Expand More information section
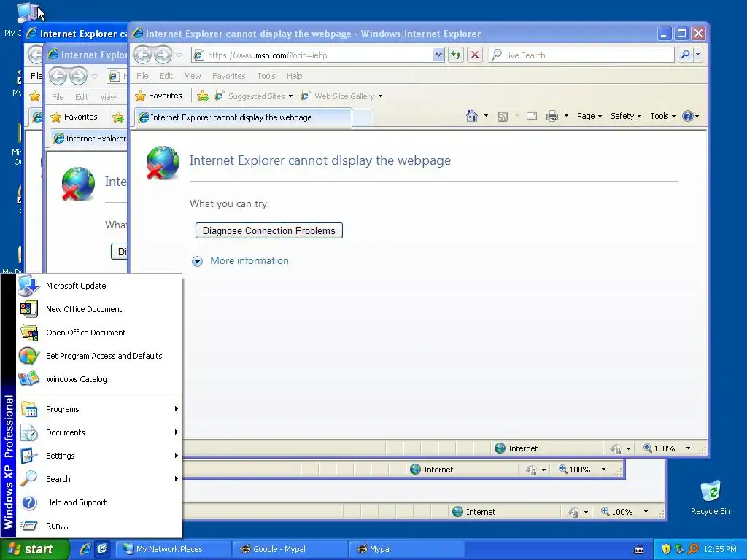Image resolution: width=747 pixels, height=560 pixels. coord(241,261)
